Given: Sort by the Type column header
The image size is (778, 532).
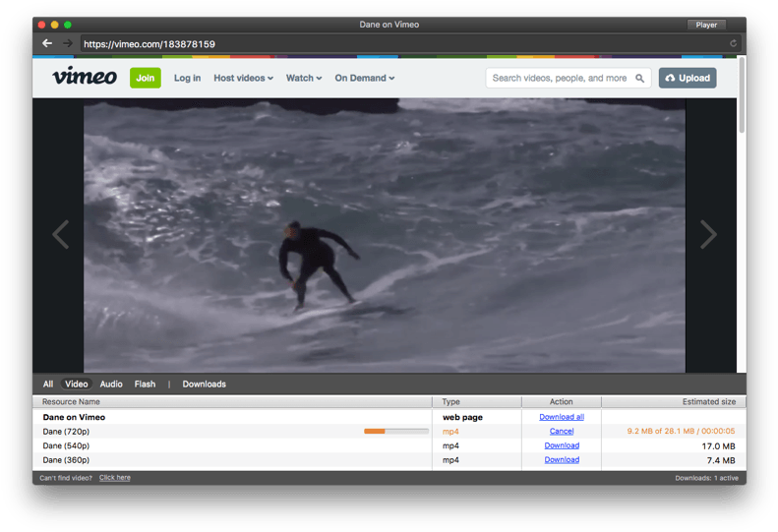Looking at the screenshot, I should [477, 401].
